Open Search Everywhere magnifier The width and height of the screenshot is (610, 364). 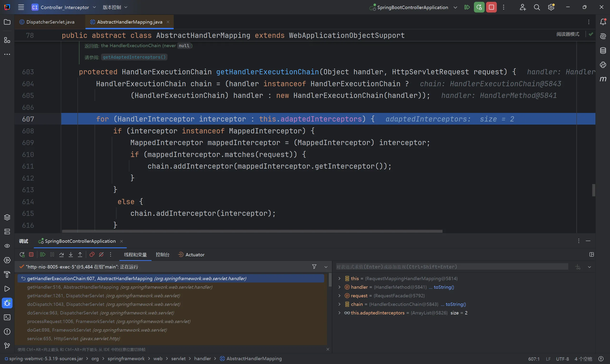(x=537, y=7)
